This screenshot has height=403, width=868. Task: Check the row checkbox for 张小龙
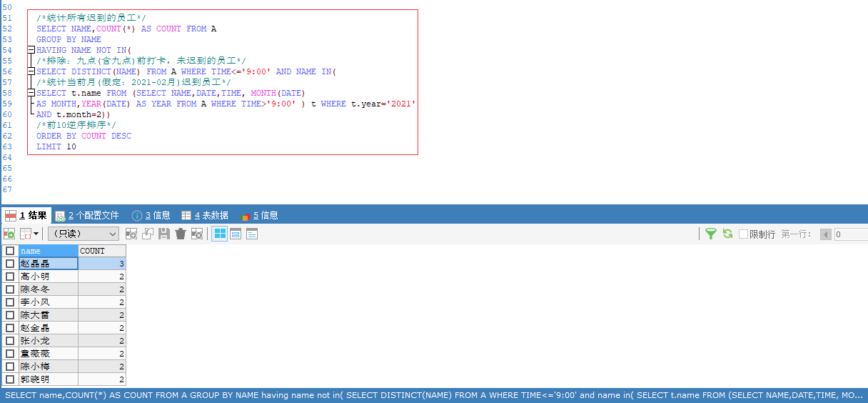point(10,341)
